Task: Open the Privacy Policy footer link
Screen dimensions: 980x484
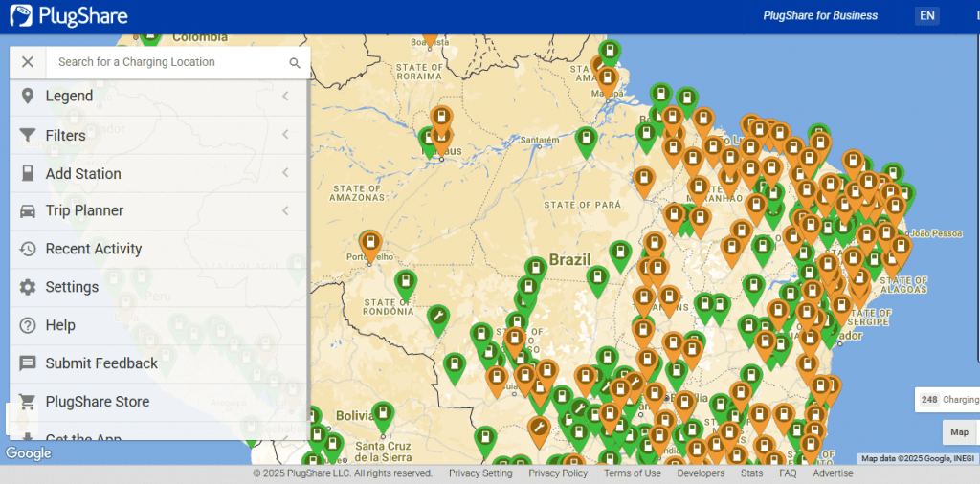Action: click(x=558, y=473)
